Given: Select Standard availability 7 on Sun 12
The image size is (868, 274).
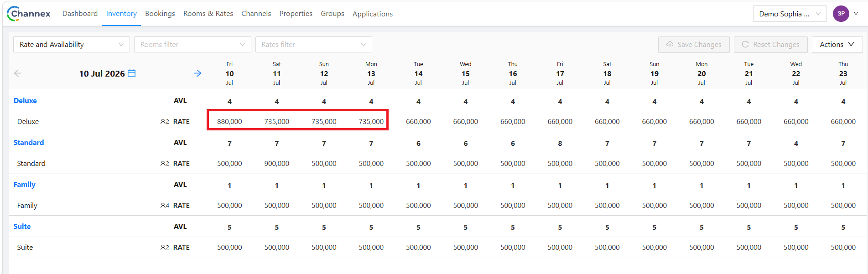Looking at the screenshot, I should pos(324,144).
